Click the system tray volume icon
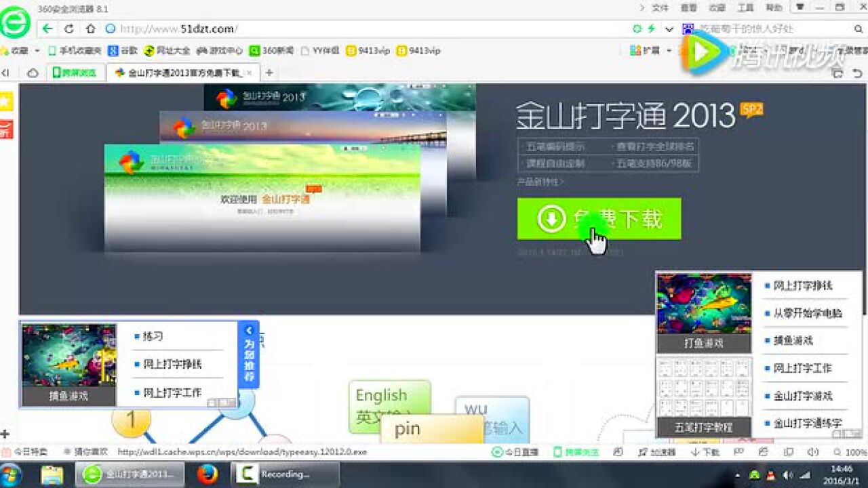The width and height of the screenshot is (868, 488). (787, 475)
